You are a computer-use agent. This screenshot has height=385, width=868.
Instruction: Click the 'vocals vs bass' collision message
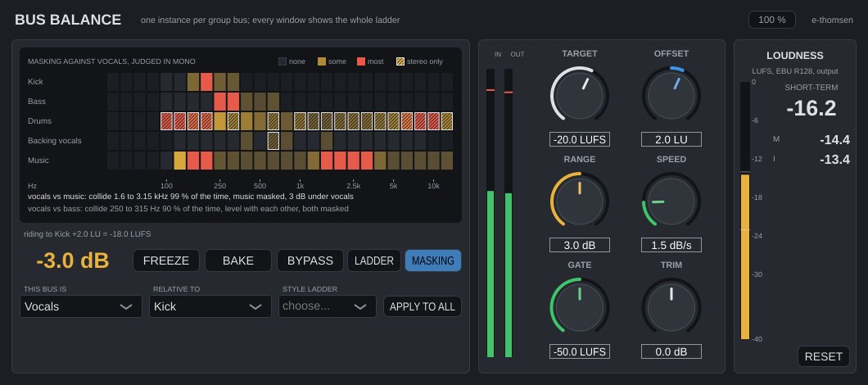(x=188, y=209)
